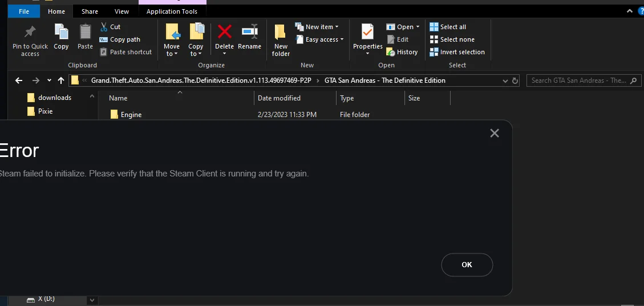
Task: Open the downloads folder in the sidebar
Action: (x=49, y=98)
